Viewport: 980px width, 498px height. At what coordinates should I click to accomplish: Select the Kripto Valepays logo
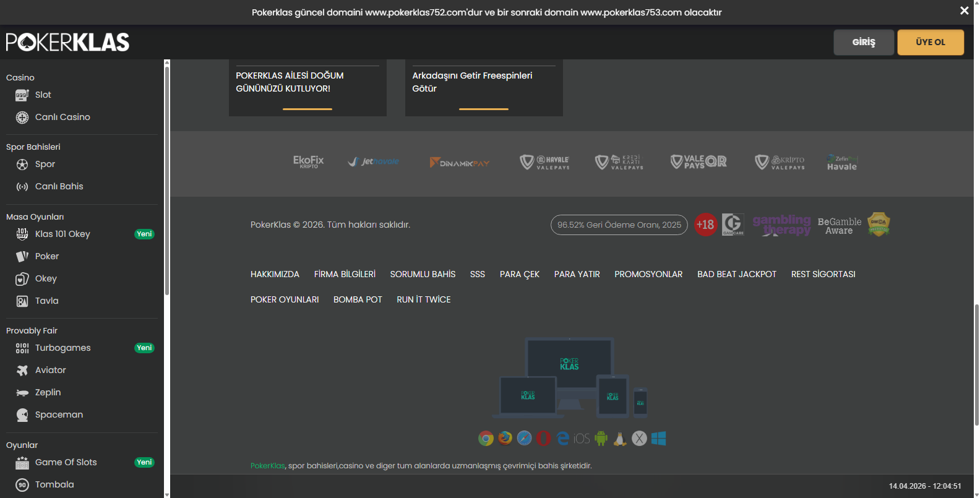point(780,162)
